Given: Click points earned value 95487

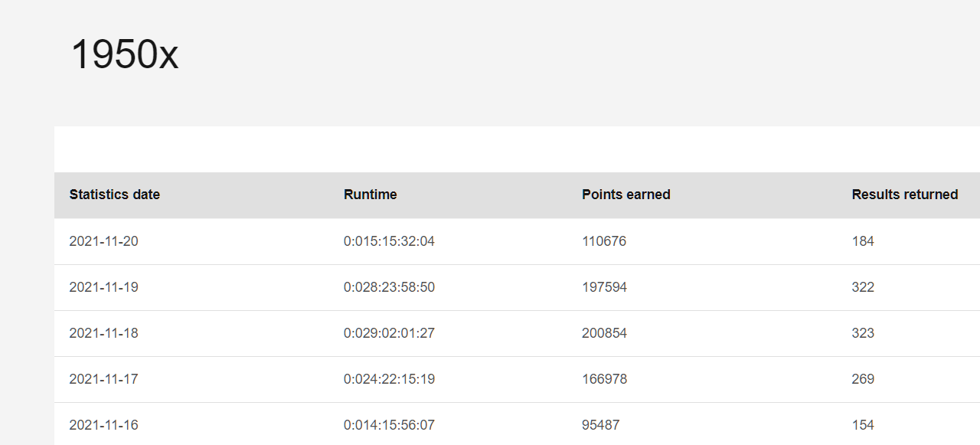Looking at the screenshot, I should pos(601,425).
